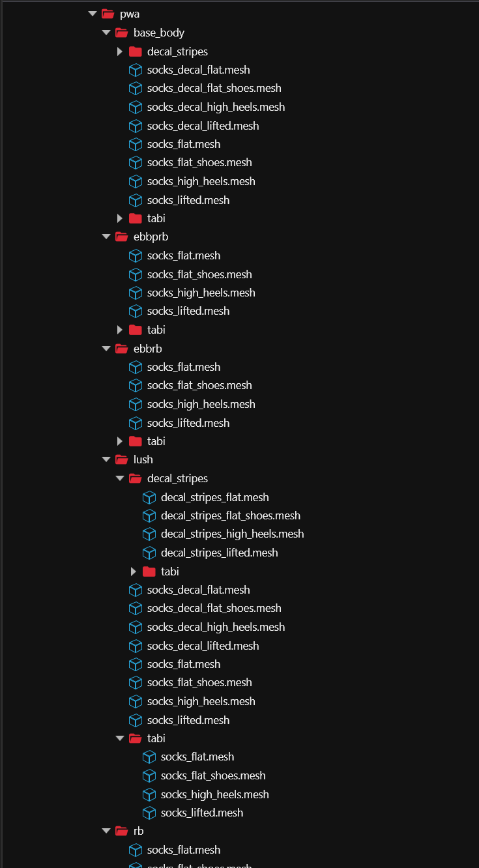Screen dimensions: 479x868
Task: Click mesh icon next to decal_stripes_flat.mesh
Action: click(149, 497)
